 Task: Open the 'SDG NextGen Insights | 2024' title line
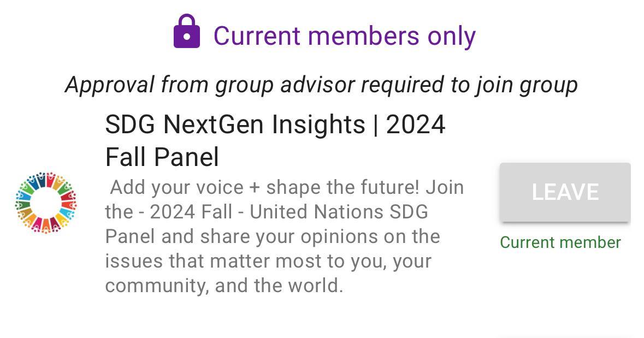pos(275,124)
